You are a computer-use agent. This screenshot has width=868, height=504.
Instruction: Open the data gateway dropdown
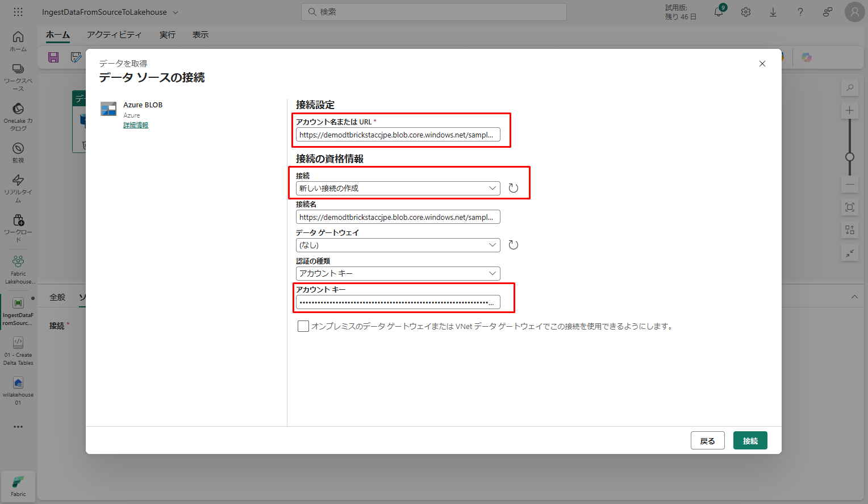tap(398, 245)
